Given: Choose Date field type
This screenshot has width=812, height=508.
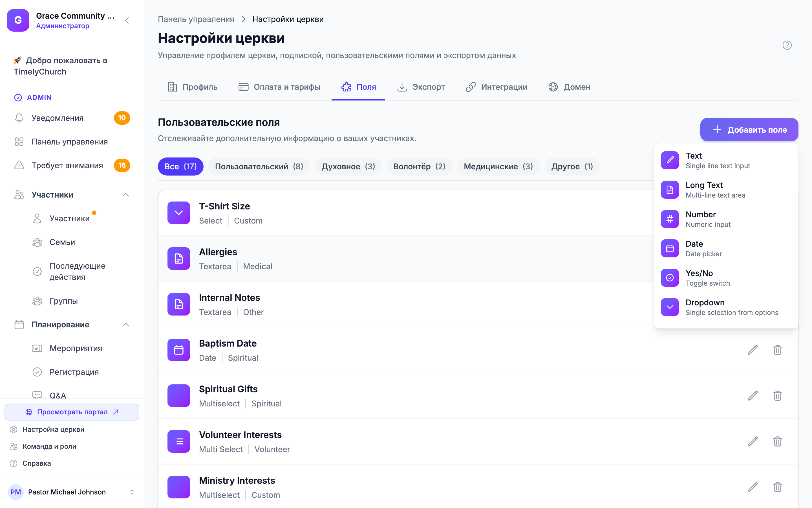Looking at the screenshot, I should (726, 249).
